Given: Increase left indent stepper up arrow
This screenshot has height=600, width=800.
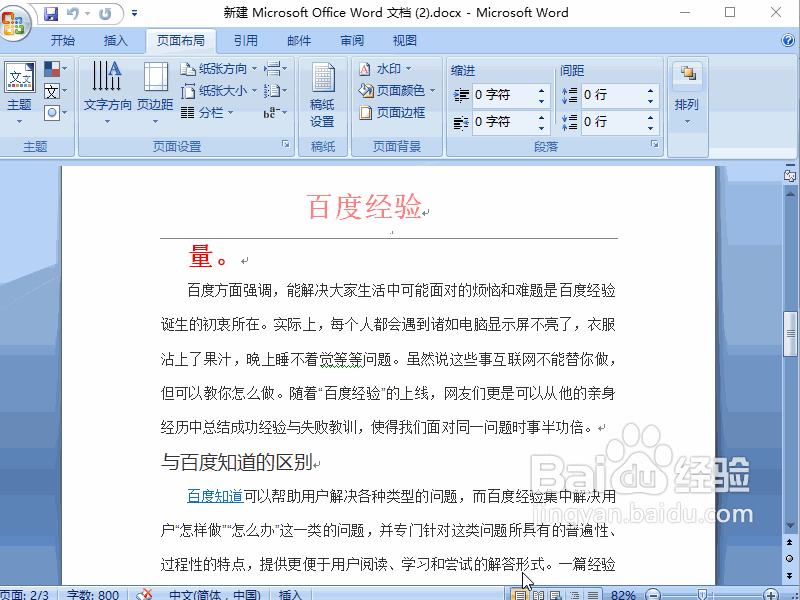Looking at the screenshot, I should click(542, 90).
